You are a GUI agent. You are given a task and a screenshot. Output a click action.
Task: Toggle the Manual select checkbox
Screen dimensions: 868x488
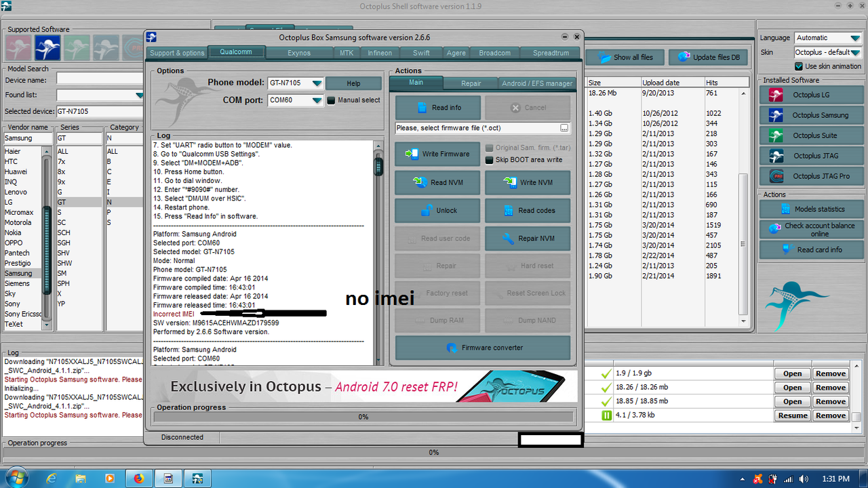[332, 100]
